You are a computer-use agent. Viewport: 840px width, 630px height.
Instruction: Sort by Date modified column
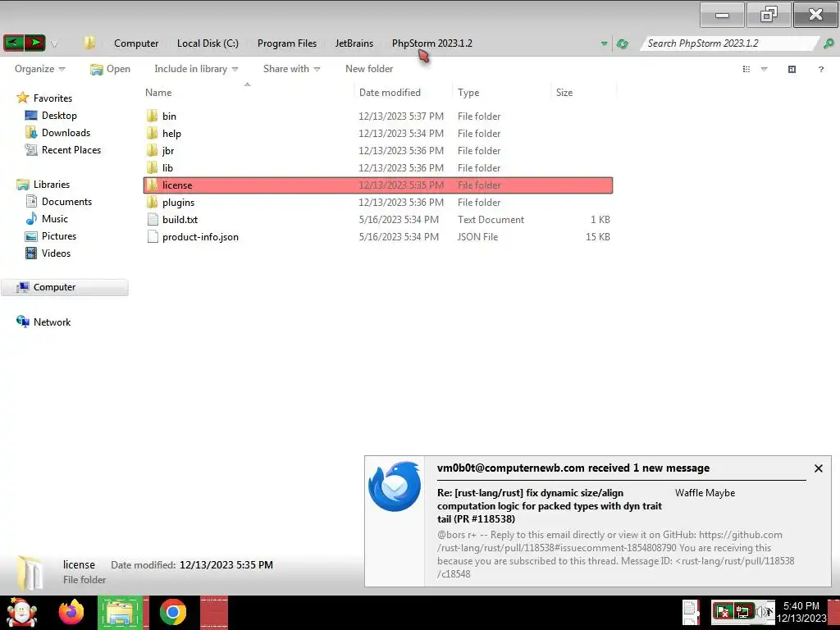point(390,93)
